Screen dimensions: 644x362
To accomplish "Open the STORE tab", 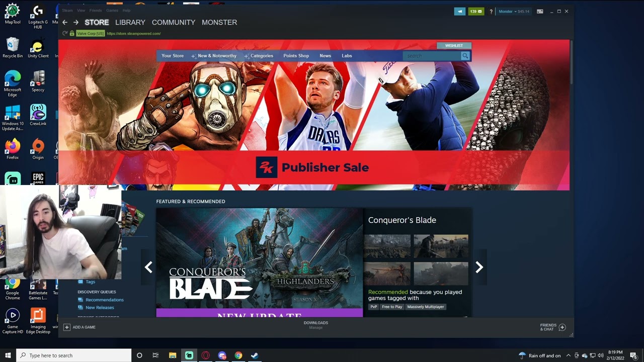I will point(97,23).
